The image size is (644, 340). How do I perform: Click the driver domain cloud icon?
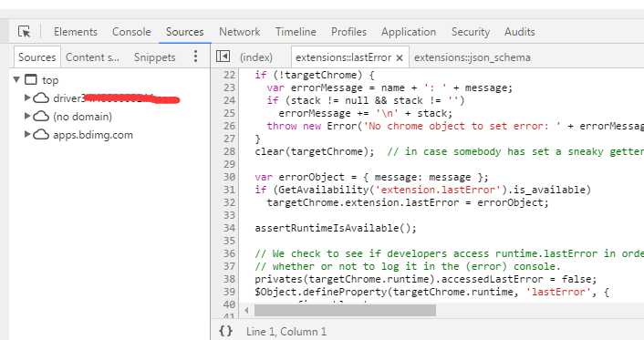point(41,98)
